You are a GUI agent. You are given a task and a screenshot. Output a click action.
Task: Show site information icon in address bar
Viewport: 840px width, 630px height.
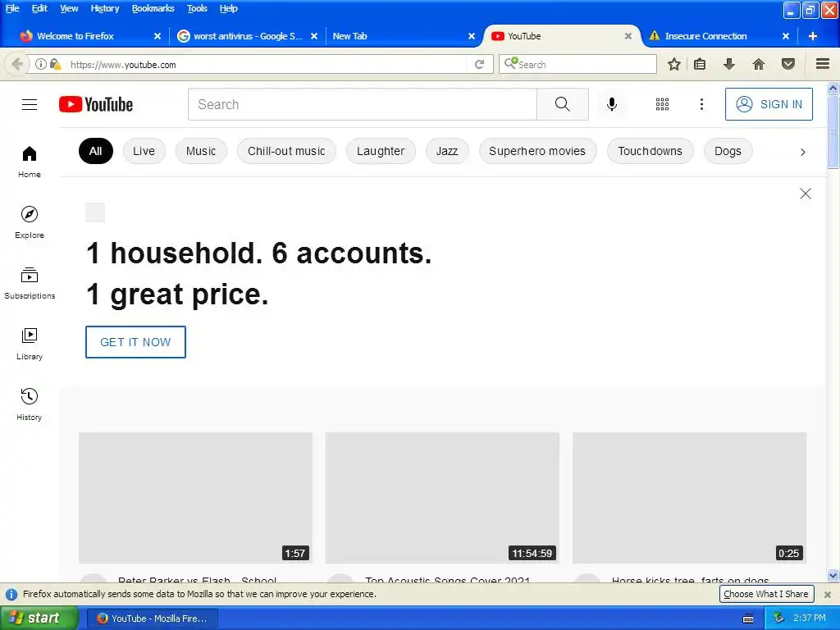[x=40, y=64]
